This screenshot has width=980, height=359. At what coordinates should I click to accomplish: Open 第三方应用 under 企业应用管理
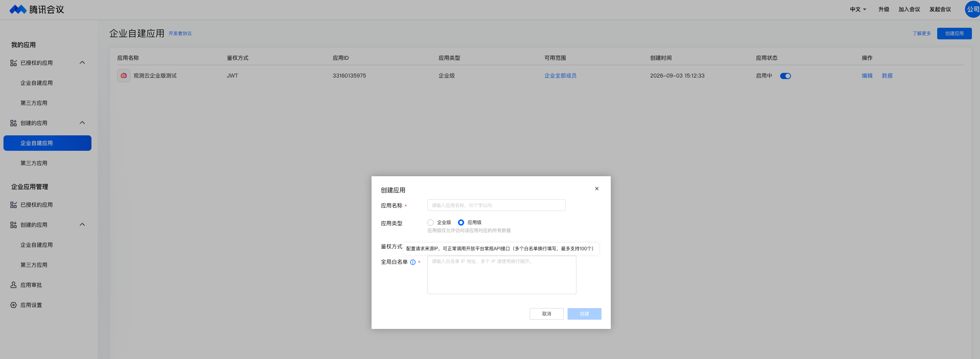(x=34, y=265)
